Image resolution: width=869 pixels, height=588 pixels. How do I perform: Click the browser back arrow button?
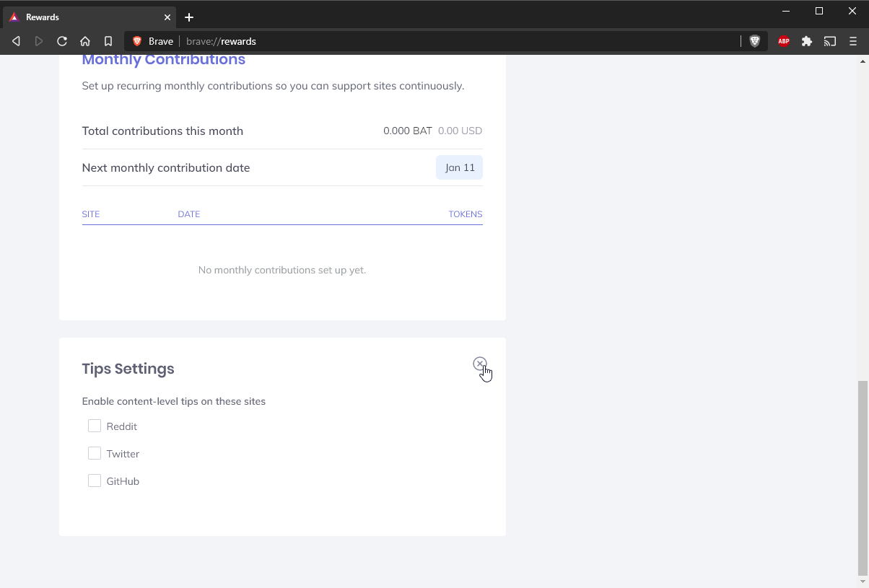16,41
